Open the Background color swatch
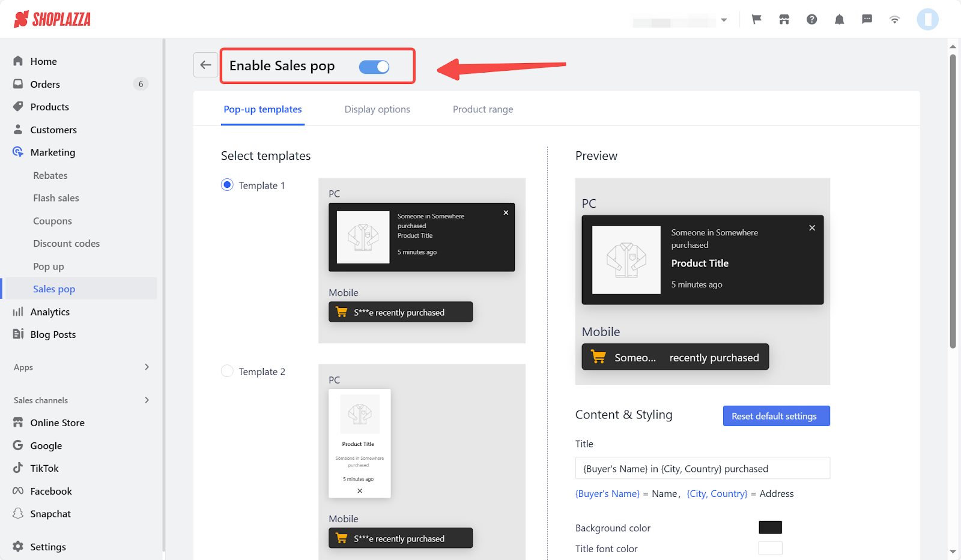This screenshot has height=560, width=961. click(x=770, y=527)
